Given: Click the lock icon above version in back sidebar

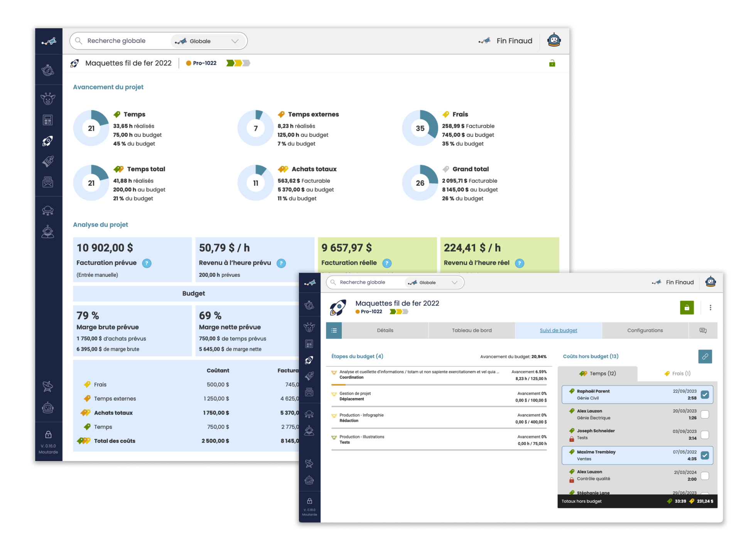Looking at the screenshot, I should [48, 434].
